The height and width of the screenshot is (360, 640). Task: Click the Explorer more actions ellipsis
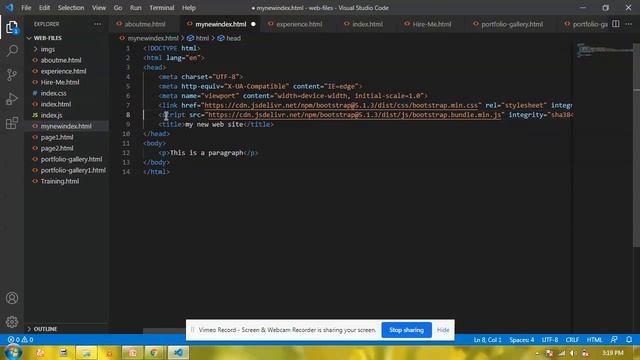[98, 24]
